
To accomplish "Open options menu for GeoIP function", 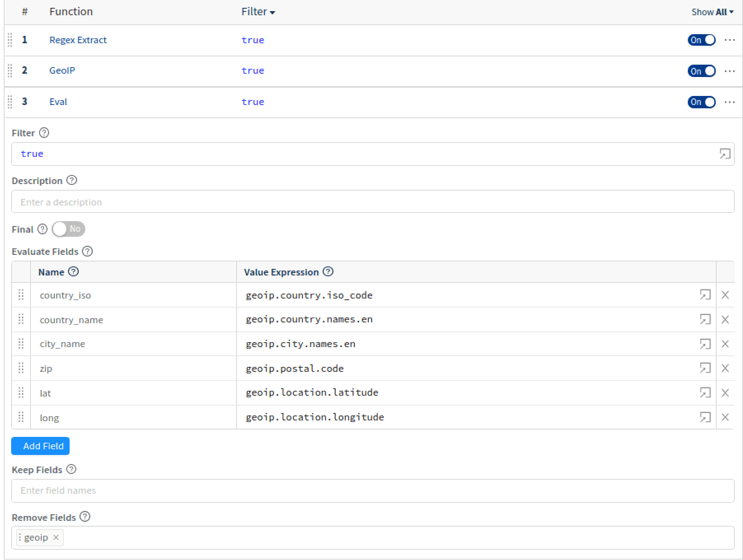I will [x=729, y=71].
